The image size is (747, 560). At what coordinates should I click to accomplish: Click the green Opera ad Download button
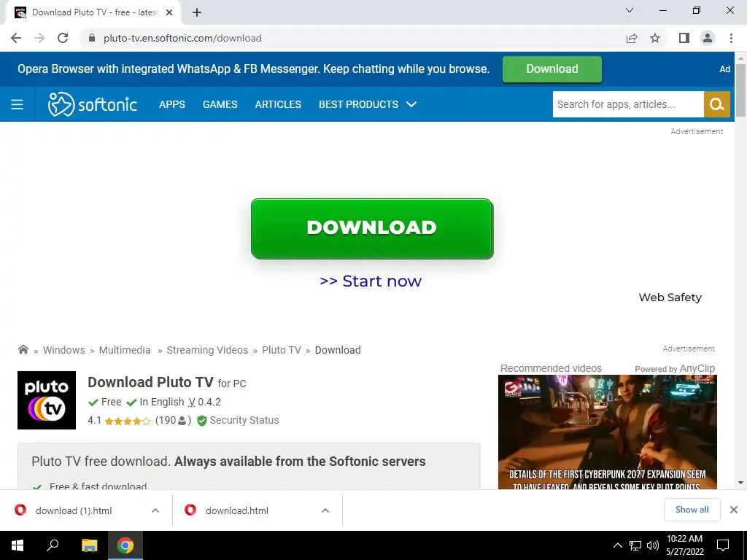click(x=551, y=69)
